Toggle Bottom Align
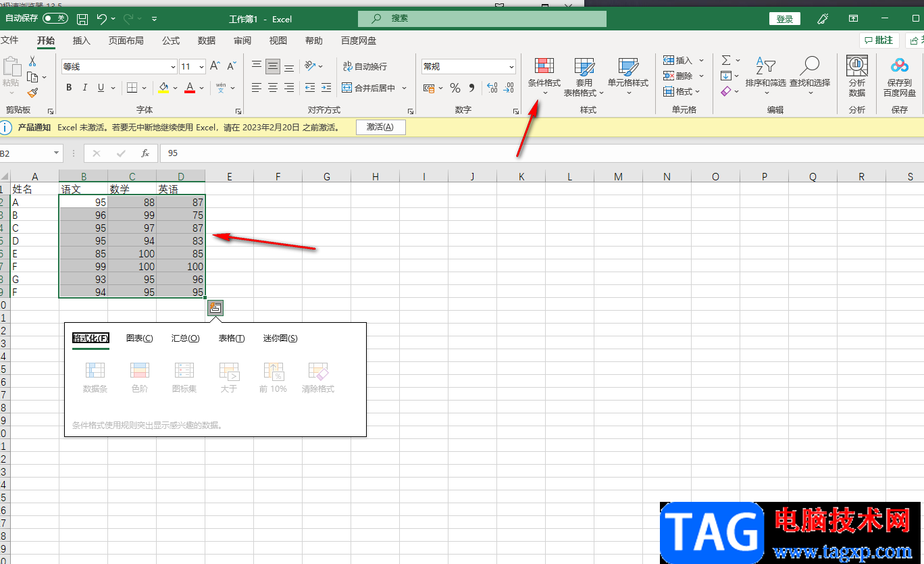This screenshot has width=924, height=564. point(289,66)
